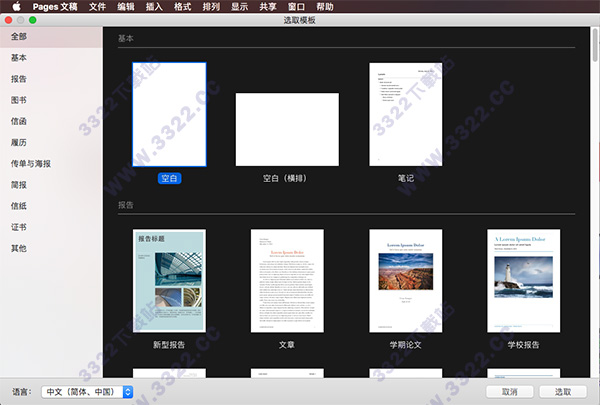This screenshot has width=600, height=405.
Task: Open the 帮助 menu
Action: tap(325, 7)
